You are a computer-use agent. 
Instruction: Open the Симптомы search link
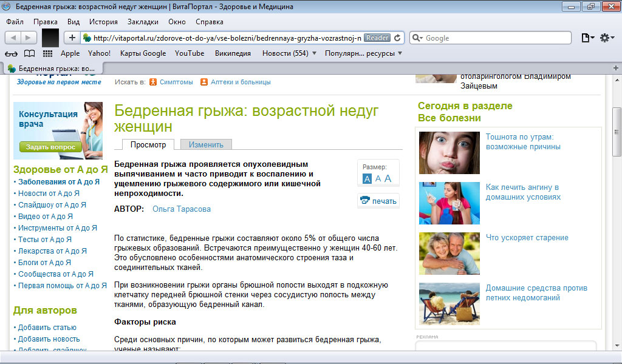(x=176, y=82)
